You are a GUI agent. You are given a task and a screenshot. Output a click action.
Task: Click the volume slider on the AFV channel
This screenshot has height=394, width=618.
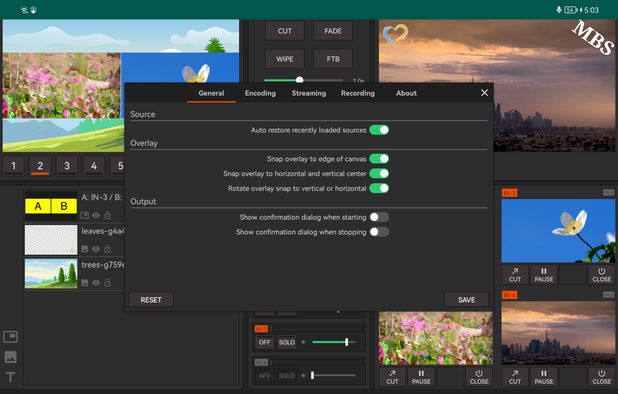point(334,375)
